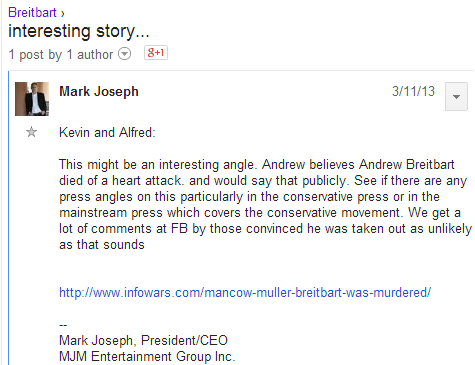Click the '--' signature separator
The width and height of the screenshot is (475, 365).
63,325
